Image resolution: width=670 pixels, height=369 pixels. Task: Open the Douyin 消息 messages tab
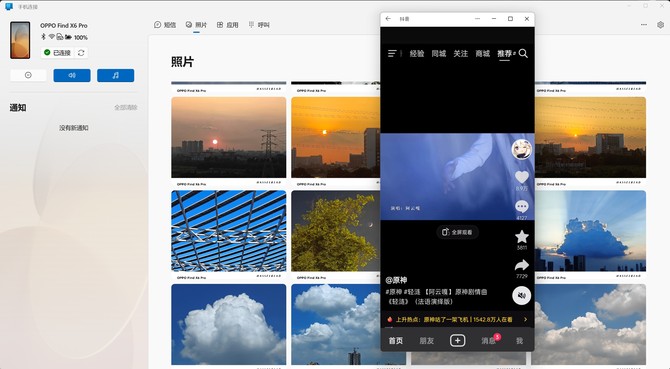click(488, 340)
